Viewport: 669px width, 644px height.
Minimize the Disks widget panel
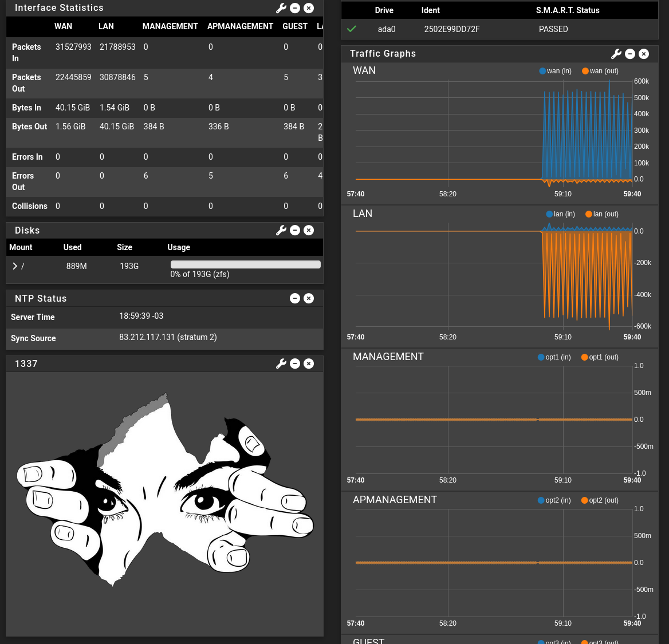(x=295, y=230)
